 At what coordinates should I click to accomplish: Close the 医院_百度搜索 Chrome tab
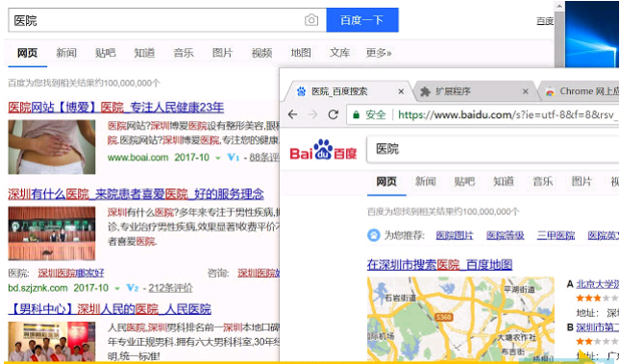pyautogui.click(x=401, y=91)
